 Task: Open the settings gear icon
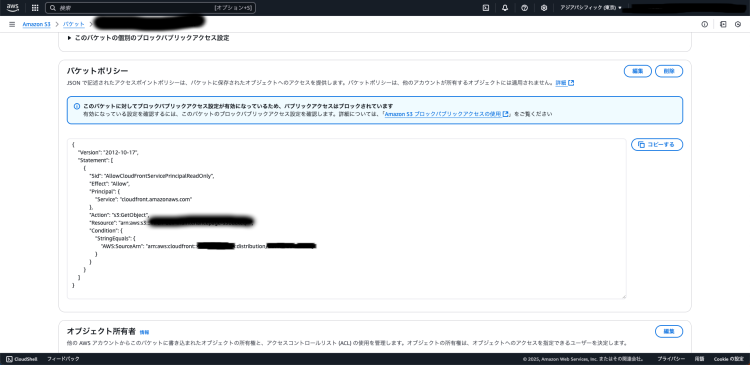click(x=544, y=8)
